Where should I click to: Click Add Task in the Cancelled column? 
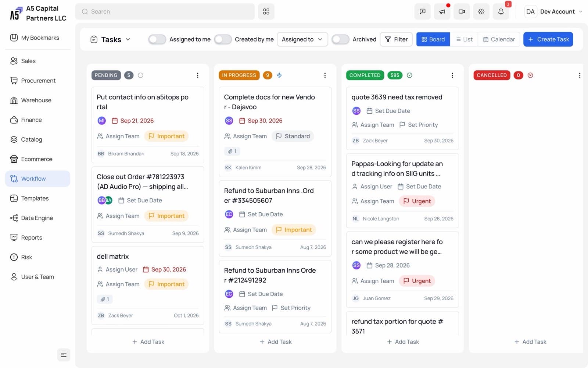tap(530, 342)
